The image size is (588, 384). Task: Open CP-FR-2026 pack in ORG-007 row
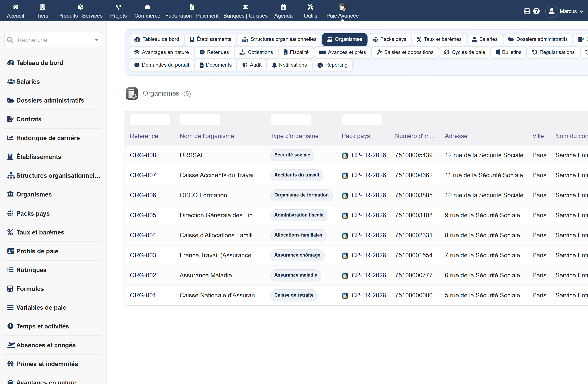pyautogui.click(x=369, y=175)
